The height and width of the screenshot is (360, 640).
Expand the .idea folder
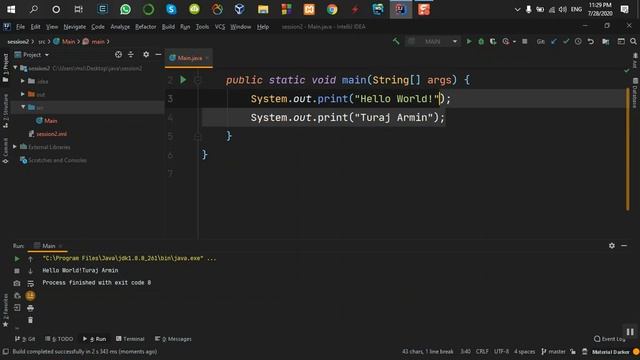(x=23, y=81)
